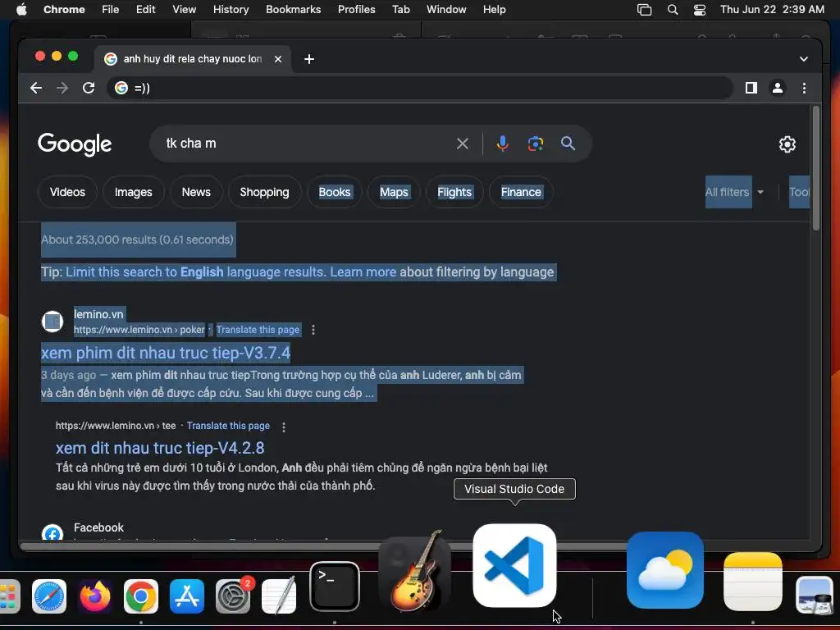Close the active Google search tab

tap(278, 59)
